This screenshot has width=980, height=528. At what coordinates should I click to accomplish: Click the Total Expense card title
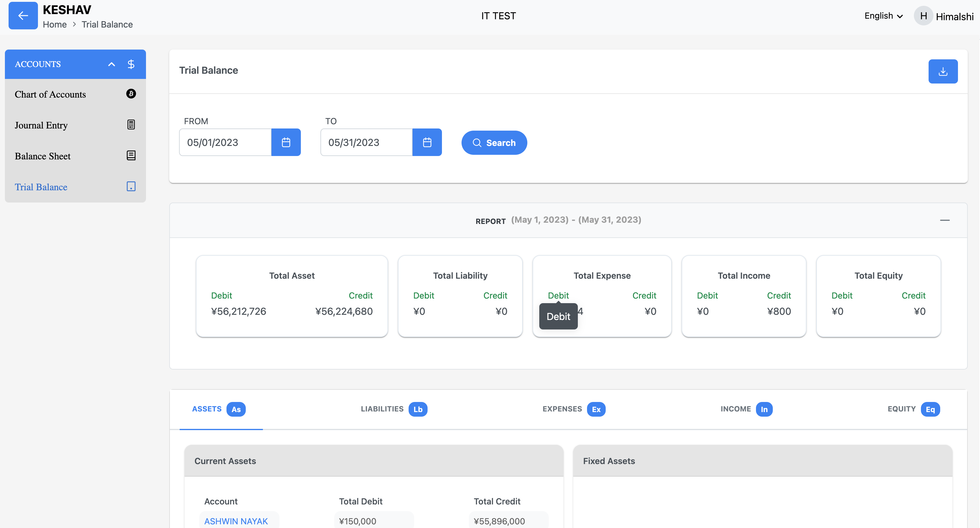[602, 276]
